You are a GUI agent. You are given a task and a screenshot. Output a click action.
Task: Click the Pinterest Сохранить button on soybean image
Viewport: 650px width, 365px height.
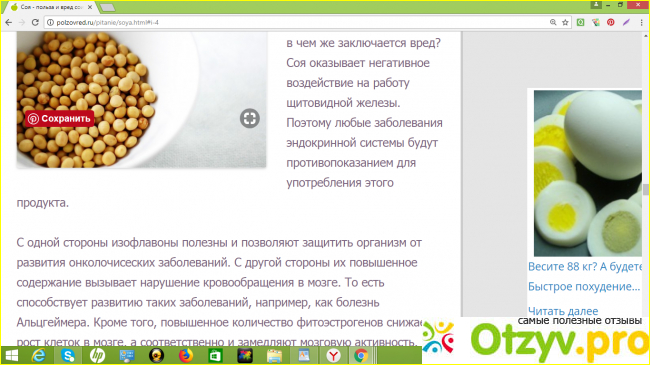[x=59, y=119]
